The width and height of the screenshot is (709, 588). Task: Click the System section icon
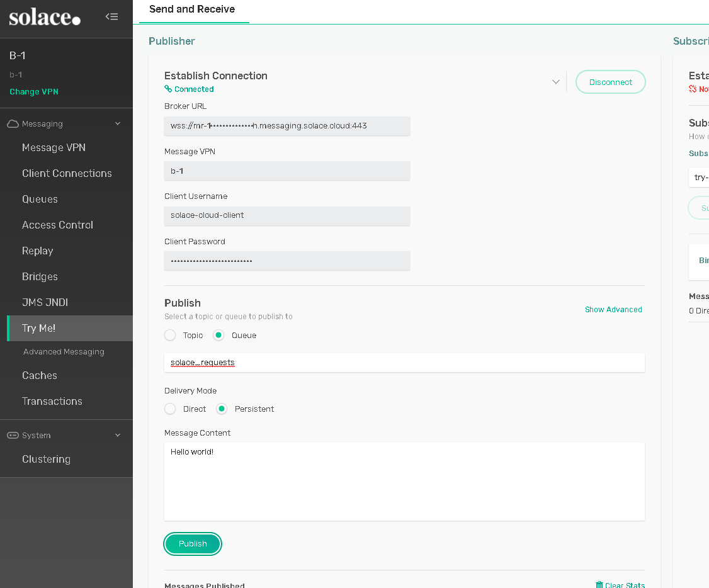13,436
